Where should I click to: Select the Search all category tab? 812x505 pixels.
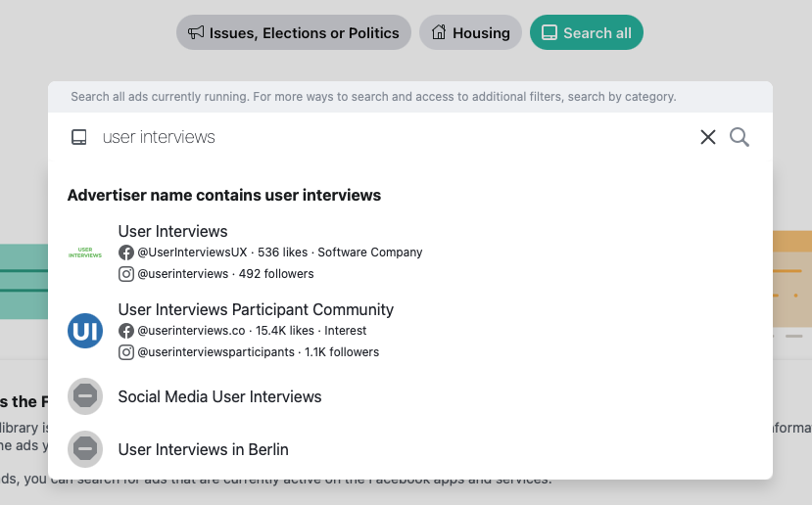(x=586, y=33)
